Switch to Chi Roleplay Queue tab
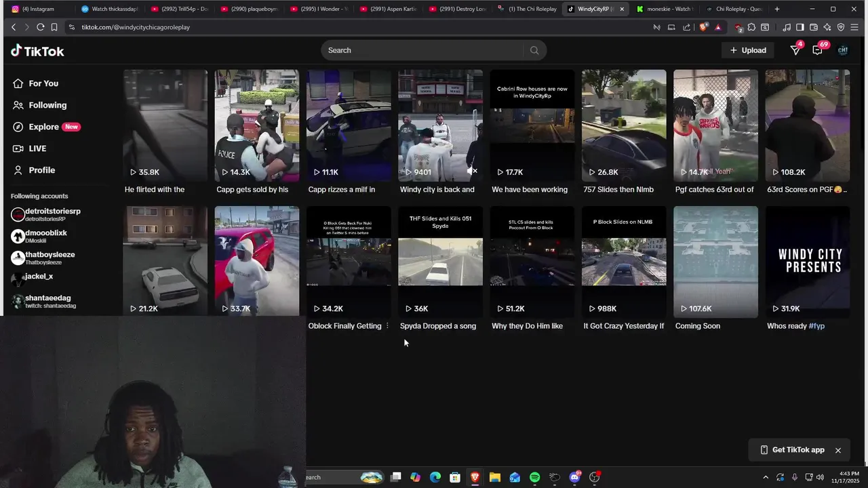868x488 pixels. (x=734, y=9)
